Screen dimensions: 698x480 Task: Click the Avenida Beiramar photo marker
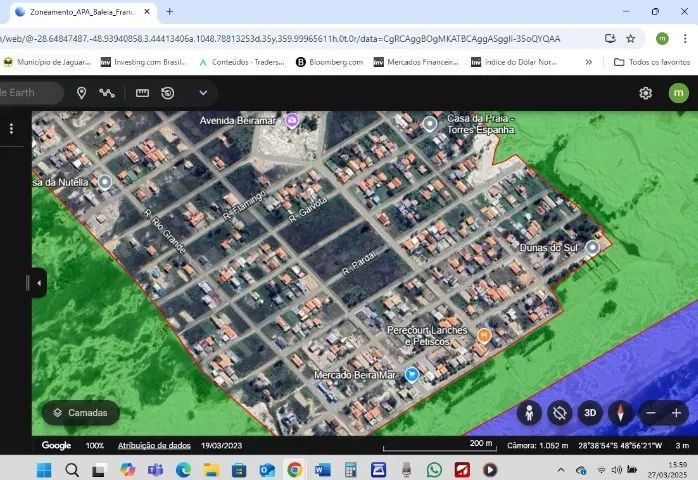point(292,120)
